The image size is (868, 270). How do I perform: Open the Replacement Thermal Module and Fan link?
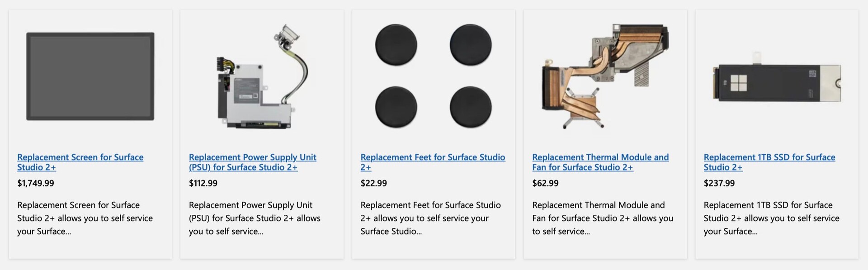click(600, 162)
